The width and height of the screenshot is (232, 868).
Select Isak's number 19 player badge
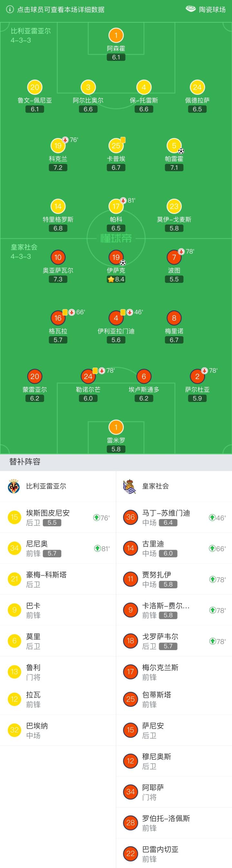pyautogui.click(x=116, y=257)
